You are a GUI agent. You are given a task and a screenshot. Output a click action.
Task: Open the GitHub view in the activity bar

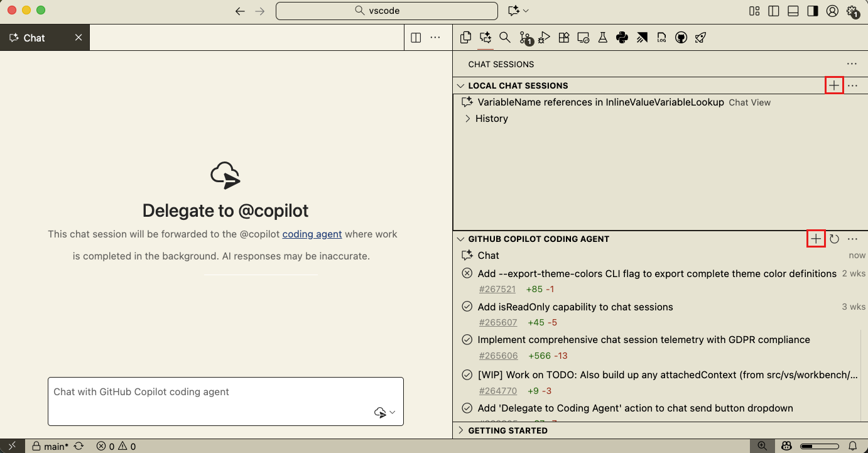[x=681, y=38]
